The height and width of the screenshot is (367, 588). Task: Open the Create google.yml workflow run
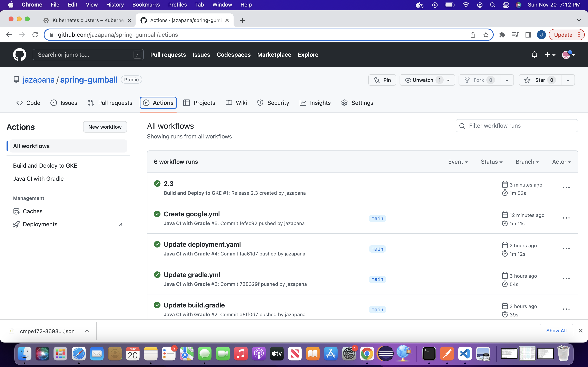click(x=192, y=214)
